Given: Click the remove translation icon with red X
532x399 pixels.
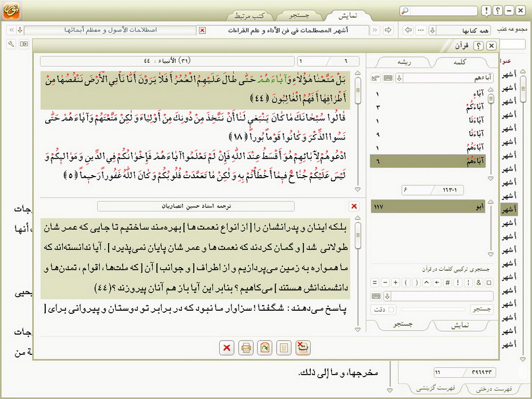Looking at the screenshot, I should [x=303, y=348].
